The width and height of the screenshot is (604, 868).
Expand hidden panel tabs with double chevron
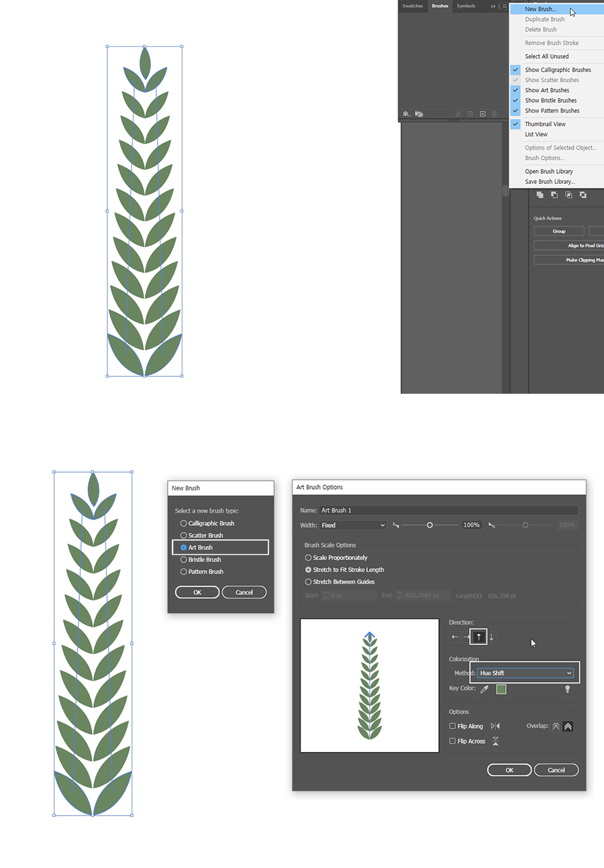[x=493, y=6]
